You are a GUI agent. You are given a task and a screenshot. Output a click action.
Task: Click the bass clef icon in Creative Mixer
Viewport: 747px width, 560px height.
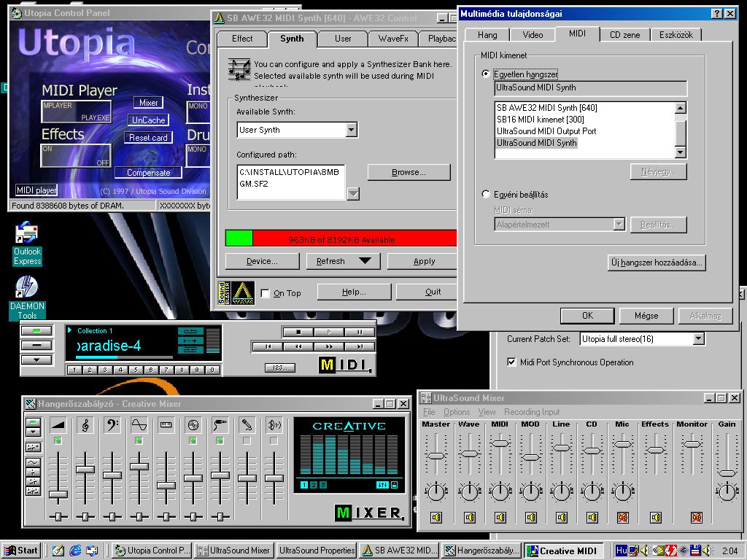(112, 425)
